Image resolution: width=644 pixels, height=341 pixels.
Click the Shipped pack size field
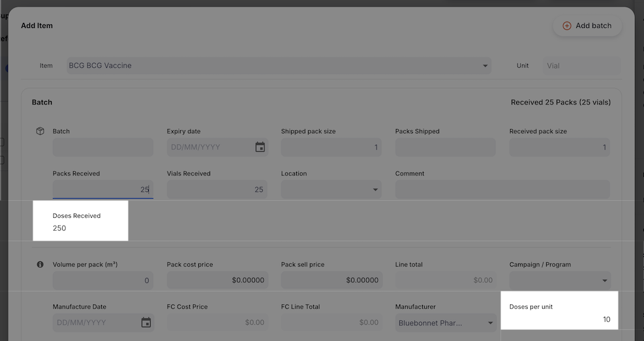pyautogui.click(x=331, y=147)
